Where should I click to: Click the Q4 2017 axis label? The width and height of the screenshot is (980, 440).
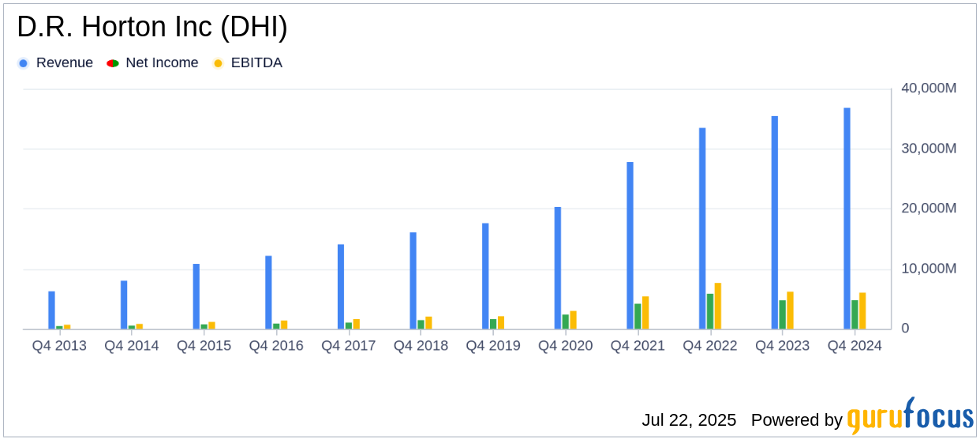point(349,346)
